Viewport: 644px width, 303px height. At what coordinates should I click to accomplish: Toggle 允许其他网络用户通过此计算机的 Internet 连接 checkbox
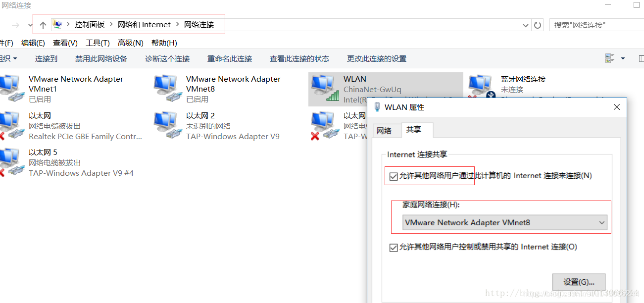click(x=394, y=176)
